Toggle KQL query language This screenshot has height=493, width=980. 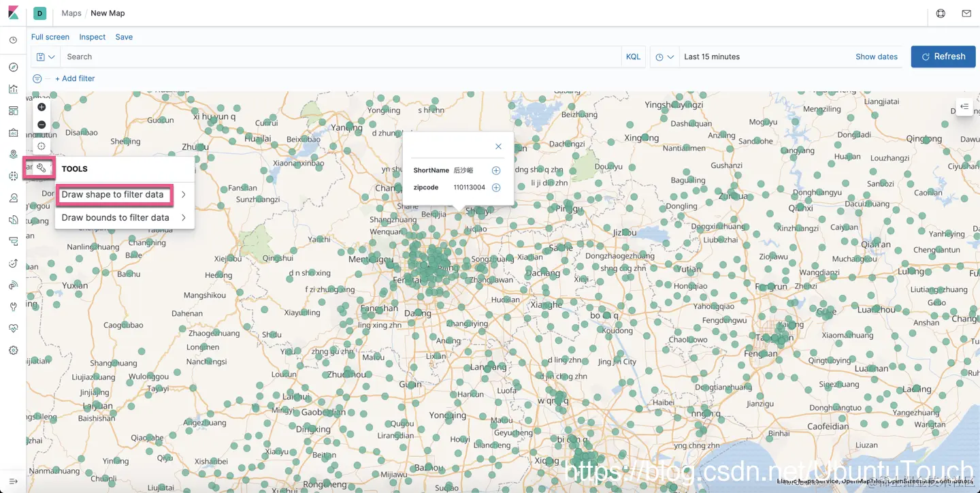click(633, 57)
